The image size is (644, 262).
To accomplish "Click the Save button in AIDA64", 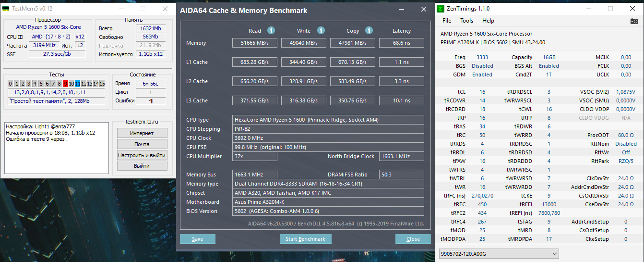I will 198,239.
